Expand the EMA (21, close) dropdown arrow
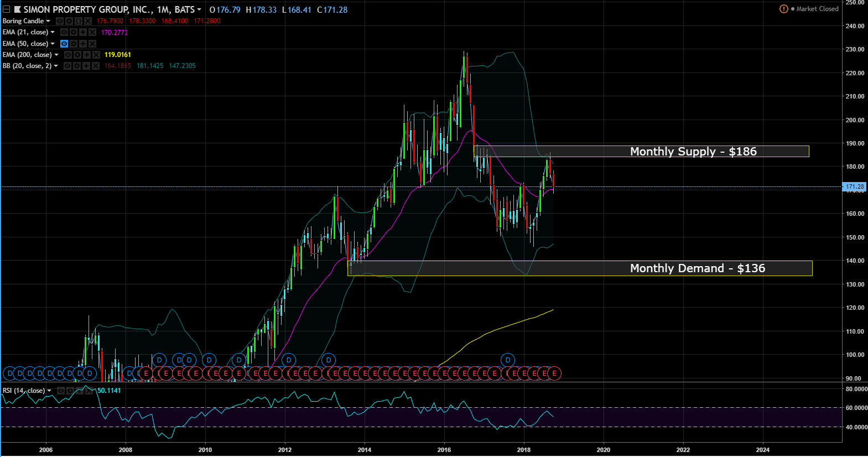This screenshot has height=457, width=868. [53, 32]
